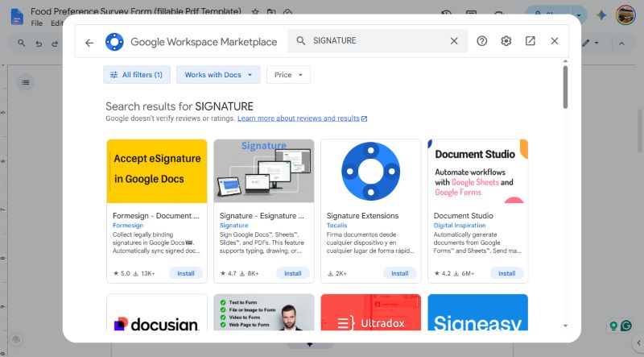The image size is (644, 357).
Task: Open the Docusign app card
Action: [157, 313]
